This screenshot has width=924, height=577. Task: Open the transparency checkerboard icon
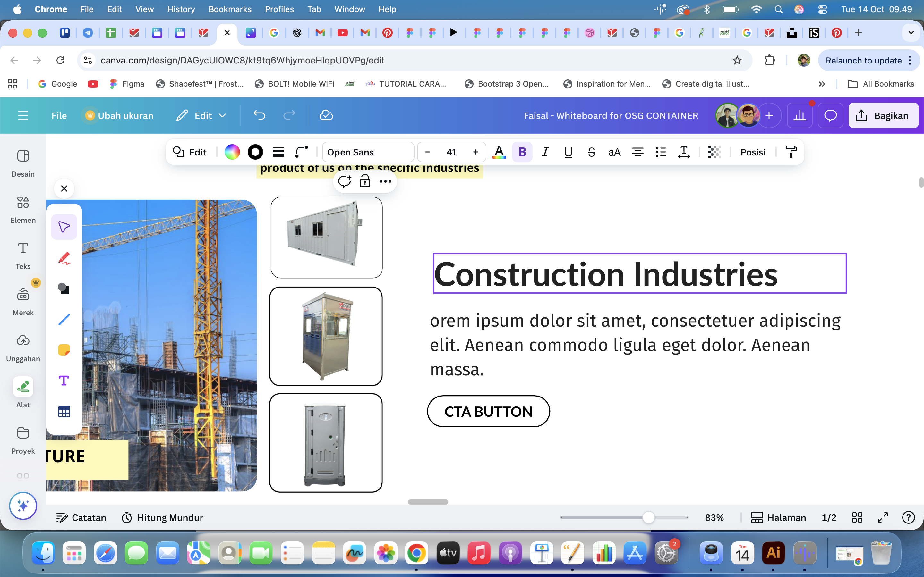pos(714,152)
